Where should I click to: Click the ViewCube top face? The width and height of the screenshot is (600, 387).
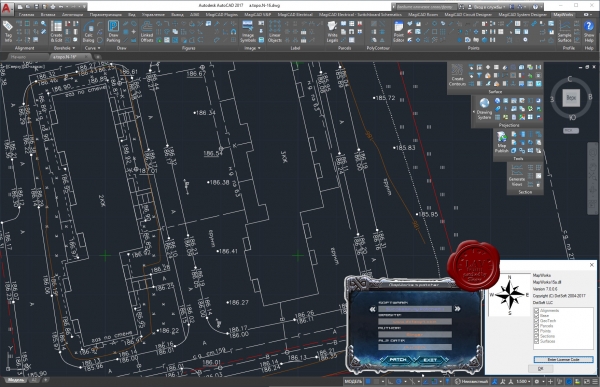coord(571,98)
